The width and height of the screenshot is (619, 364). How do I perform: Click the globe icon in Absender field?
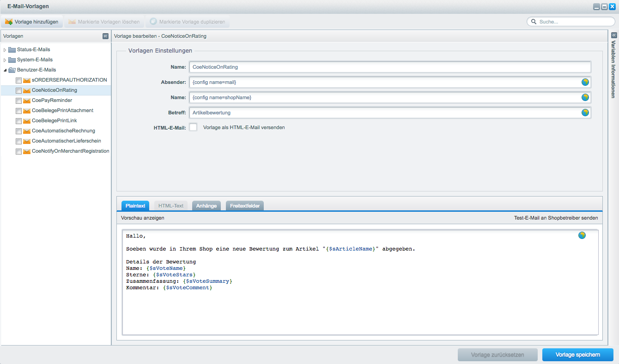pyautogui.click(x=585, y=82)
